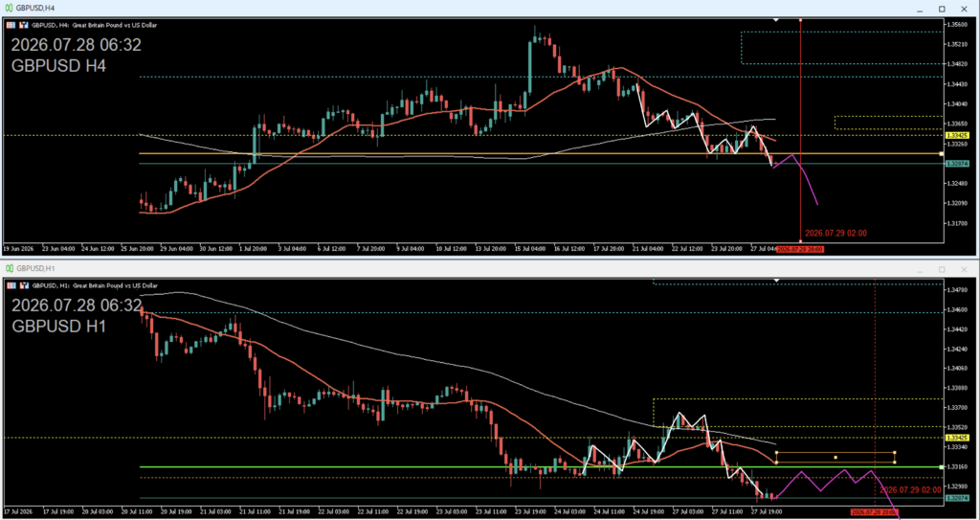Close the GBPUSD,H1 chart window
The image size is (980, 520).
click(964, 269)
